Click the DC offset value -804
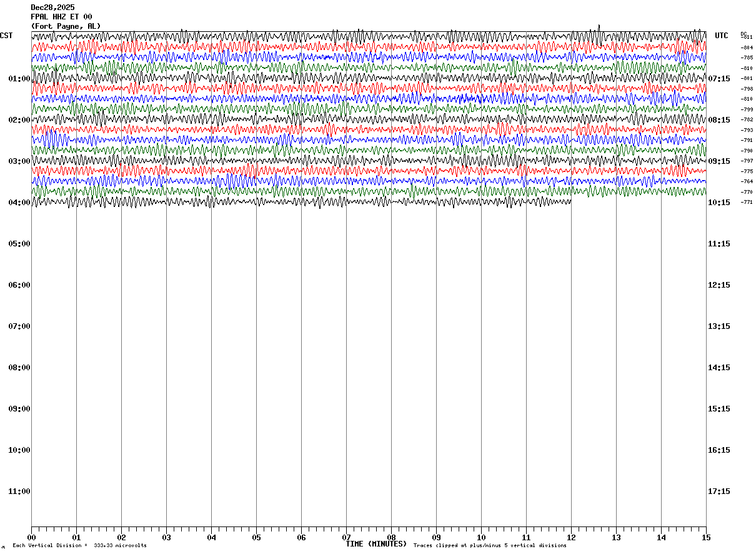756x554 pixels. pyautogui.click(x=747, y=48)
